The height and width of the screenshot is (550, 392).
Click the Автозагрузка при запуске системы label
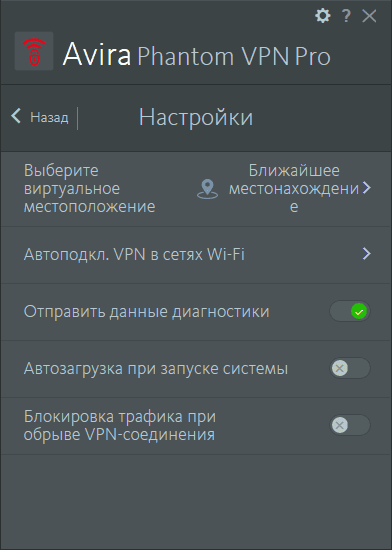tap(156, 369)
